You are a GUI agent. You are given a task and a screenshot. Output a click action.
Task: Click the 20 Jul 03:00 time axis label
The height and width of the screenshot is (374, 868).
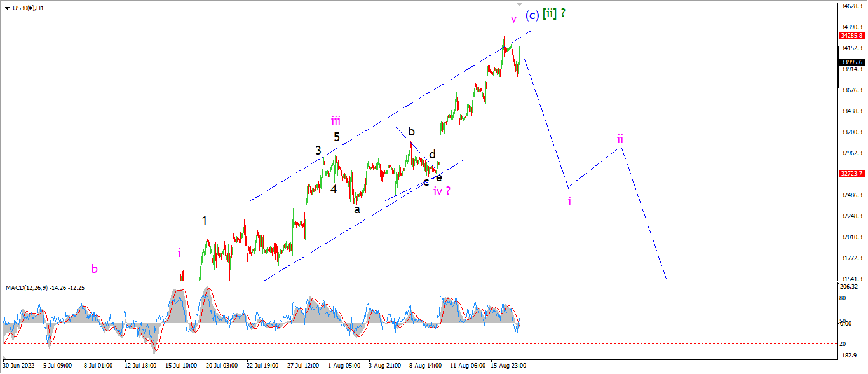coord(220,366)
